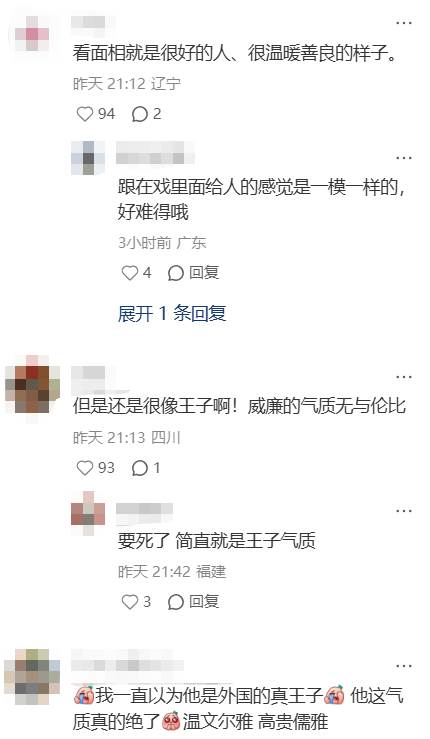View avatar of the 真王子 commenter

tap(33, 677)
